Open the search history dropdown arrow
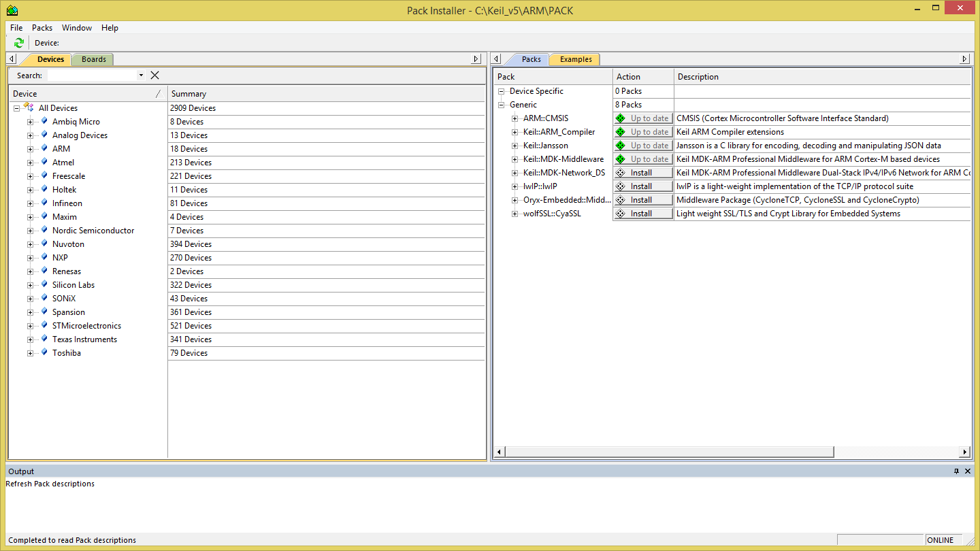Screen dimensions: 980x551 tap(141, 76)
